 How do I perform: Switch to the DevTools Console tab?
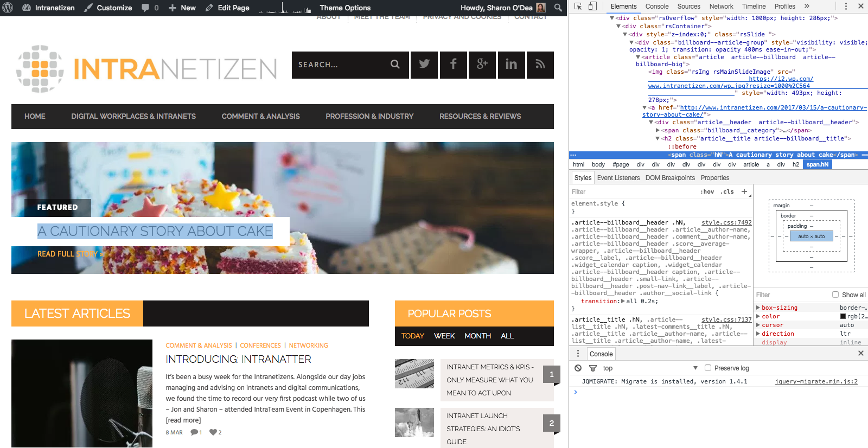(657, 7)
